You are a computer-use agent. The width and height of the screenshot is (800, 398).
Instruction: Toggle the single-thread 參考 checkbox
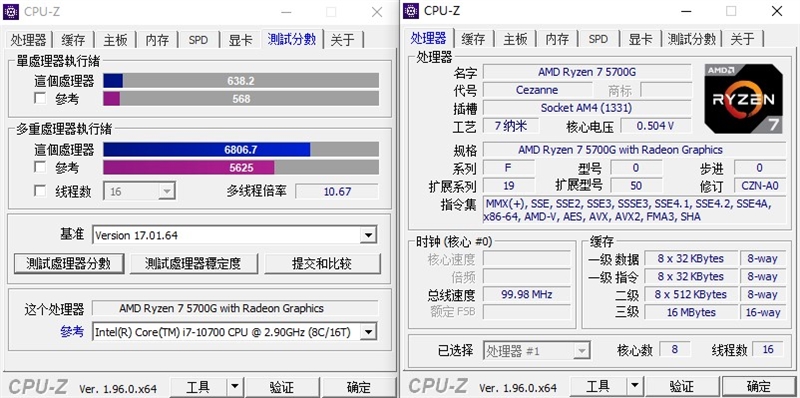click(x=40, y=98)
